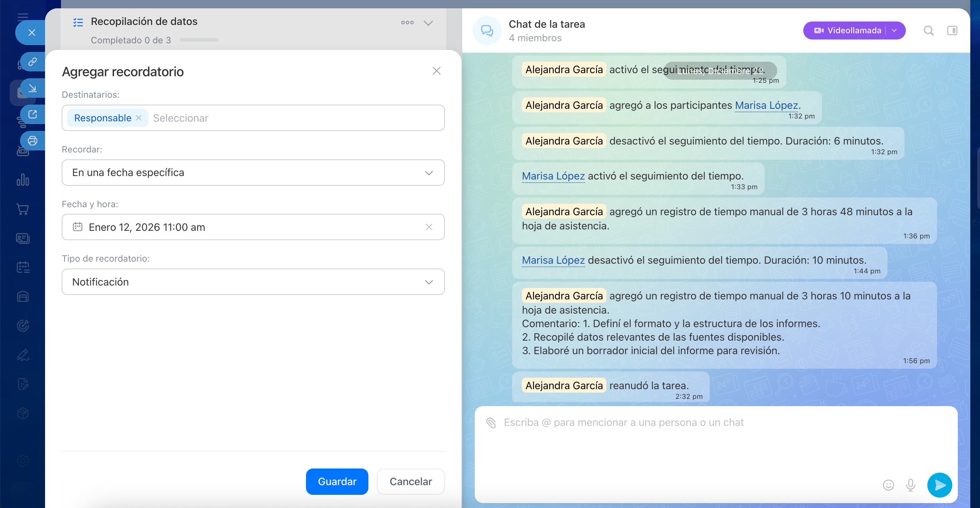Collapse the Recopilación de datos checklist

[x=428, y=23]
